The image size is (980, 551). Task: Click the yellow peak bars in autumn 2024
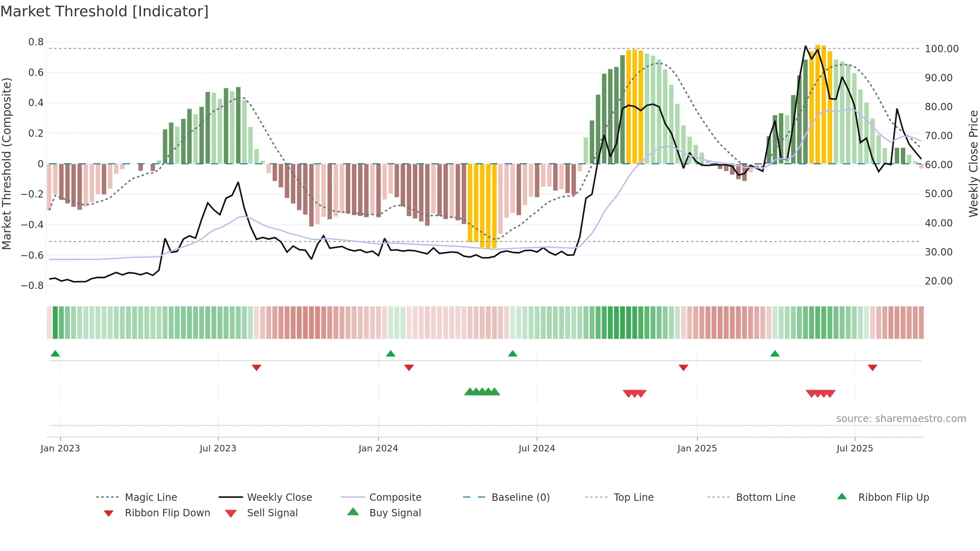(x=635, y=107)
